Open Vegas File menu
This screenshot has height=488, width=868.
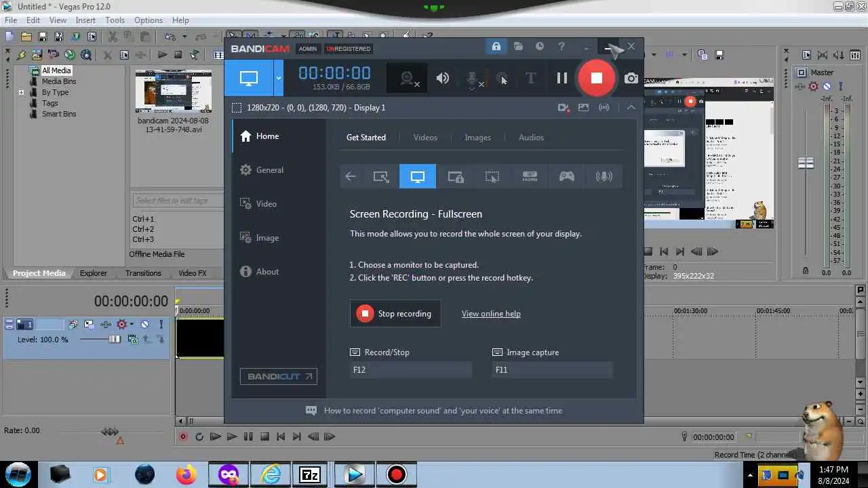[11, 20]
